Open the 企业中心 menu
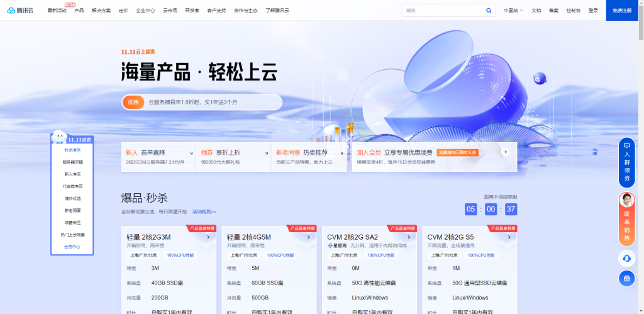This screenshot has height=314, width=644. [x=145, y=10]
